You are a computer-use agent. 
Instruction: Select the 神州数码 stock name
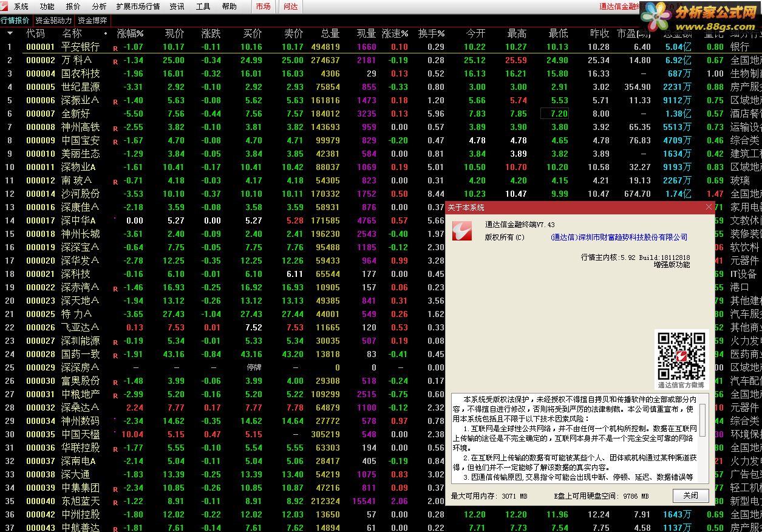tap(81, 421)
